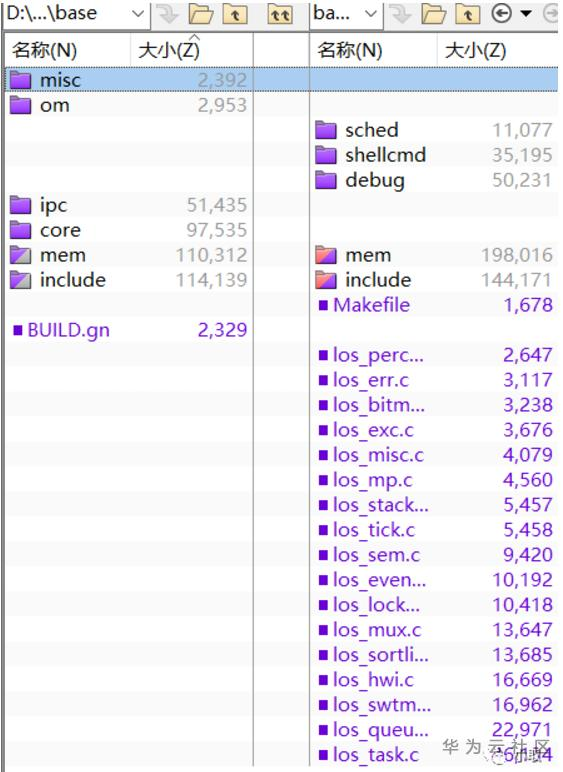563x772 pixels.
Task: Click size 11,077 of sched folder
Action: (x=523, y=130)
